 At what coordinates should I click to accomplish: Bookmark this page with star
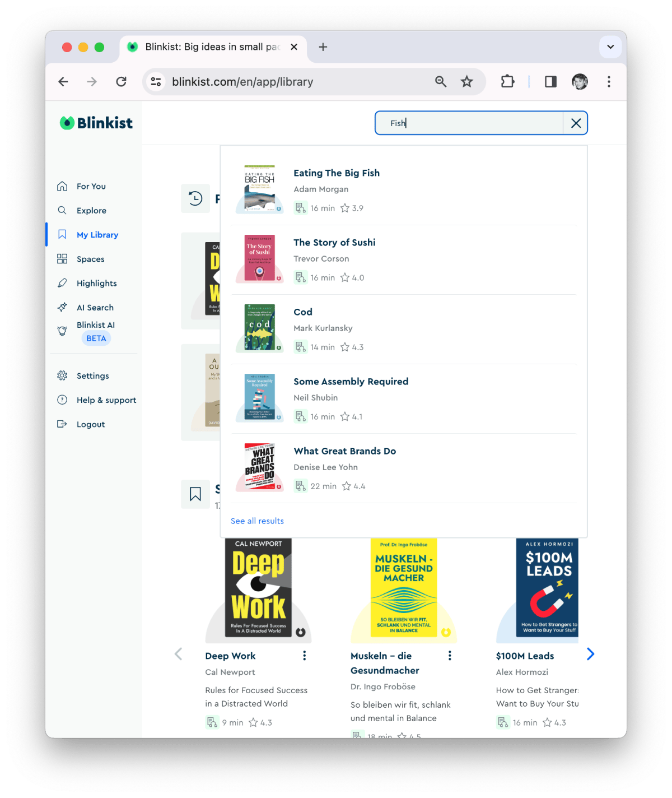coord(466,82)
